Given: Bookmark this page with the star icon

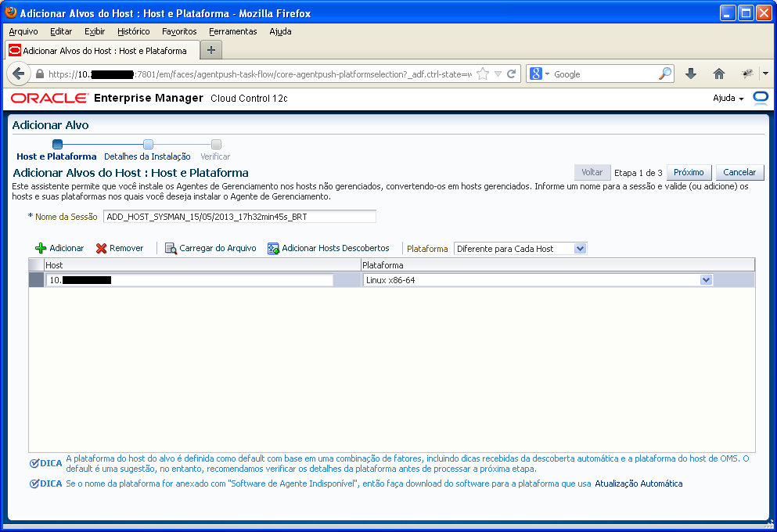Looking at the screenshot, I should pos(483,74).
